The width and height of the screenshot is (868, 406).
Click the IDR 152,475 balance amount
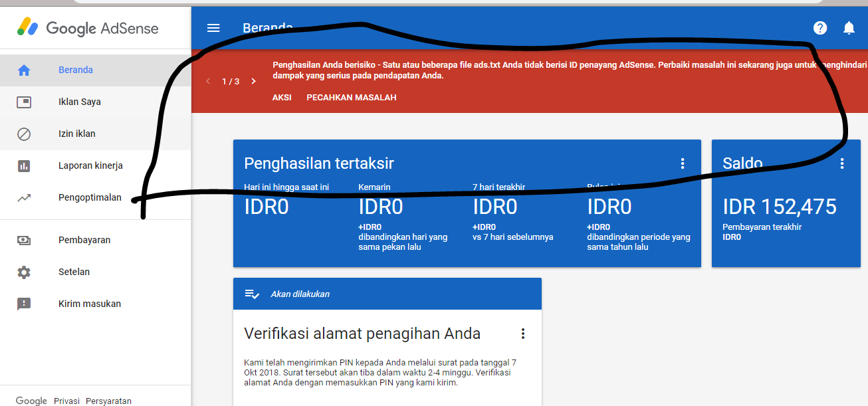coord(780,207)
